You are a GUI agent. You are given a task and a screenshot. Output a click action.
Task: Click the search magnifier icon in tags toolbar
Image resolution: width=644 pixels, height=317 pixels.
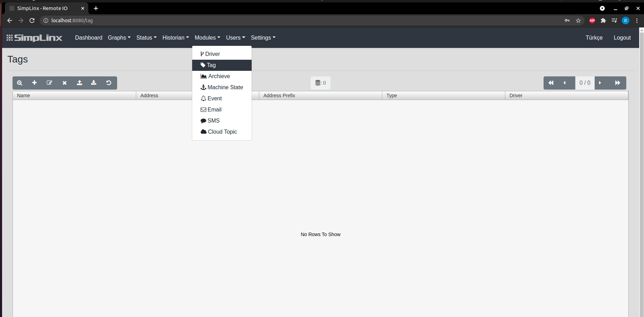click(x=20, y=83)
